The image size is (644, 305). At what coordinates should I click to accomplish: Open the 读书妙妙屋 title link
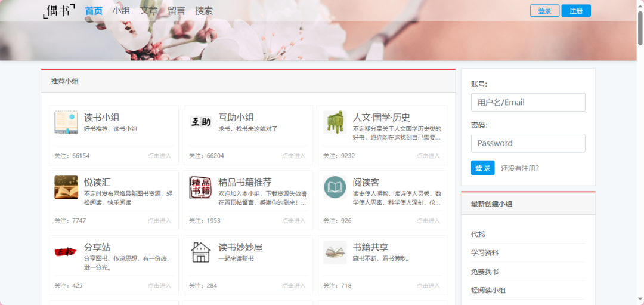pyautogui.click(x=241, y=248)
